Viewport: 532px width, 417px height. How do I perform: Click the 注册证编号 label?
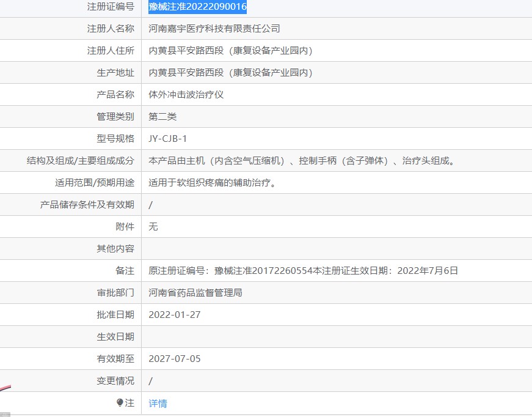(x=111, y=7)
